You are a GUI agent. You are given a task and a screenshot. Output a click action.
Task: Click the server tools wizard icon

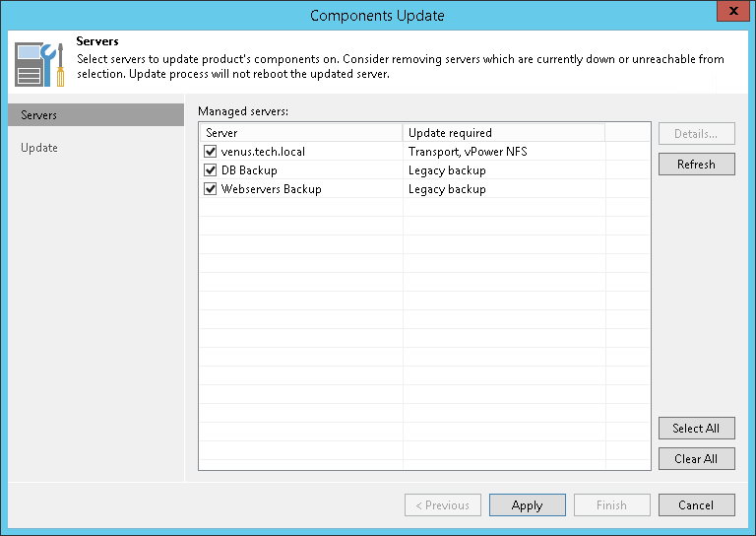39,64
